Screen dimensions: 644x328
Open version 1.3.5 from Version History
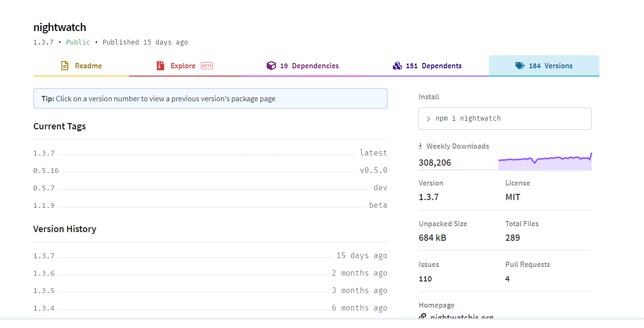44,291
